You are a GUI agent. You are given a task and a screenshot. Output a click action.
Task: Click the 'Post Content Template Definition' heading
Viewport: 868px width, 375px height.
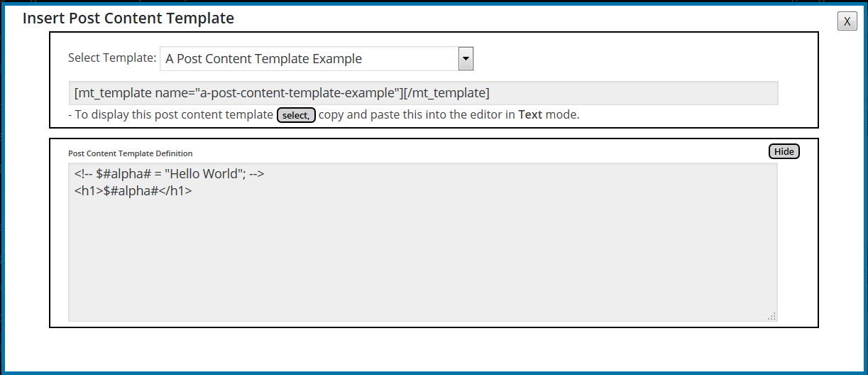pos(130,153)
